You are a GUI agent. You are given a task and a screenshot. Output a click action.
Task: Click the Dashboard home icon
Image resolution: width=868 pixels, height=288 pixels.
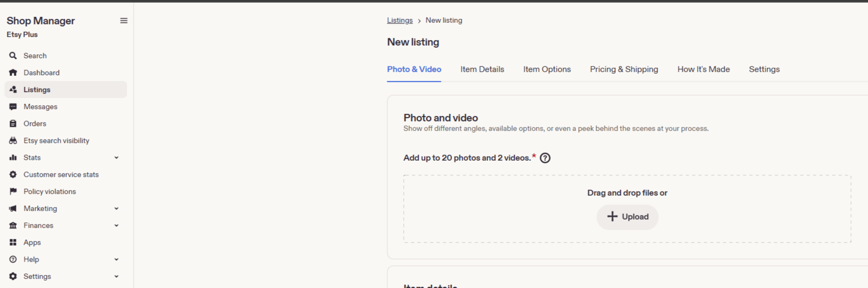coord(13,73)
